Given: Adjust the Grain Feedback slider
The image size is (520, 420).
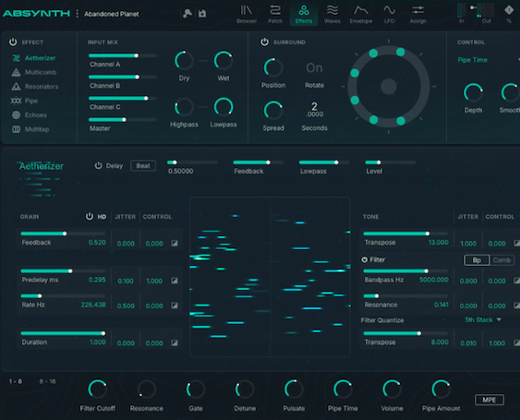Looking at the screenshot, I should (63, 234).
